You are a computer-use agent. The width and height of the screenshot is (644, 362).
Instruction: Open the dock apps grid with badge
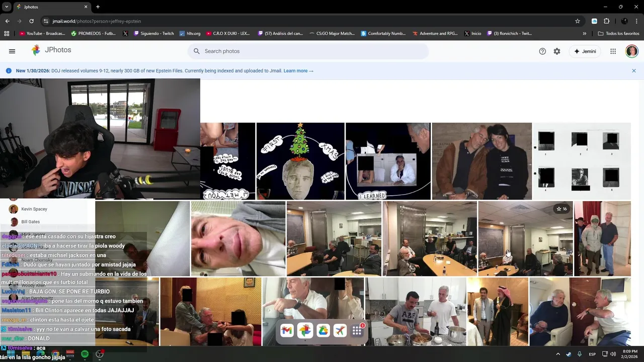[357, 330]
